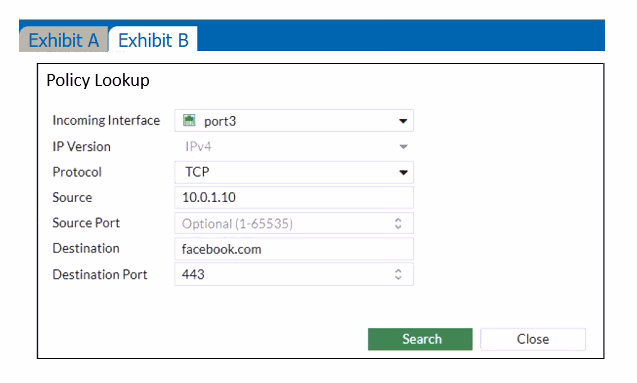Click the Destination label
This screenshot has width=637, height=383.
[86, 248]
